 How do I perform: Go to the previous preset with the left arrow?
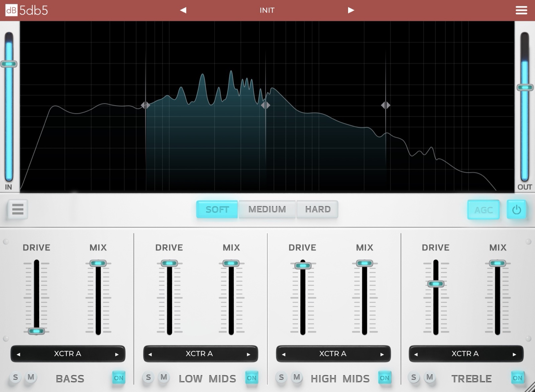click(183, 10)
